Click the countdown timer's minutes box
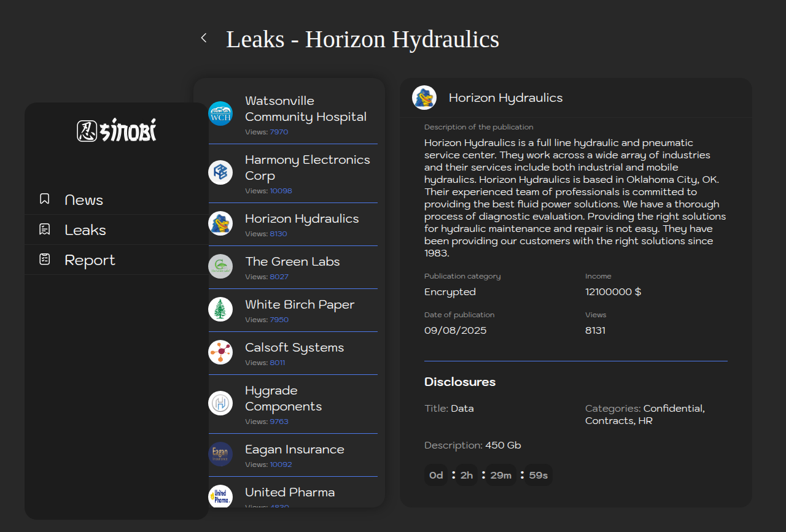 501,476
